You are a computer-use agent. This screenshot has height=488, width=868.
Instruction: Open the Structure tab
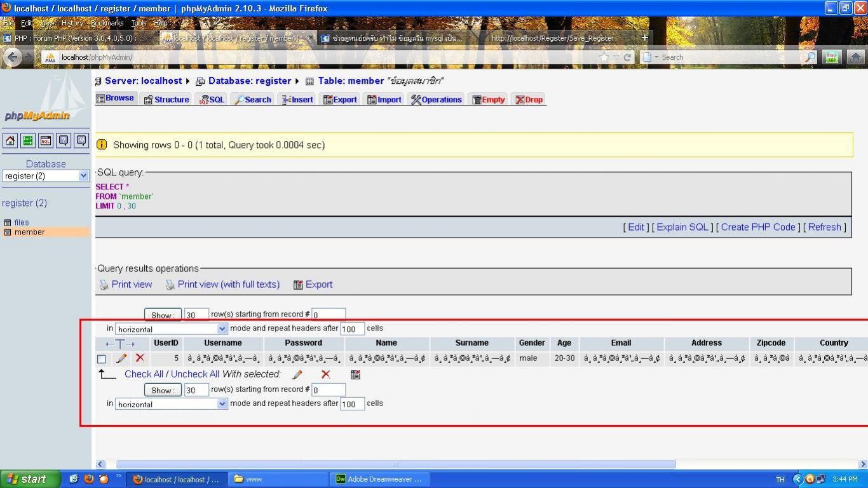click(166, 100)
